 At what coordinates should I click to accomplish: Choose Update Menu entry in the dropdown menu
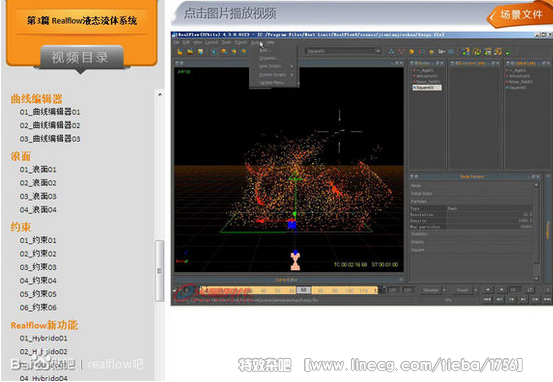coord(273,83)
